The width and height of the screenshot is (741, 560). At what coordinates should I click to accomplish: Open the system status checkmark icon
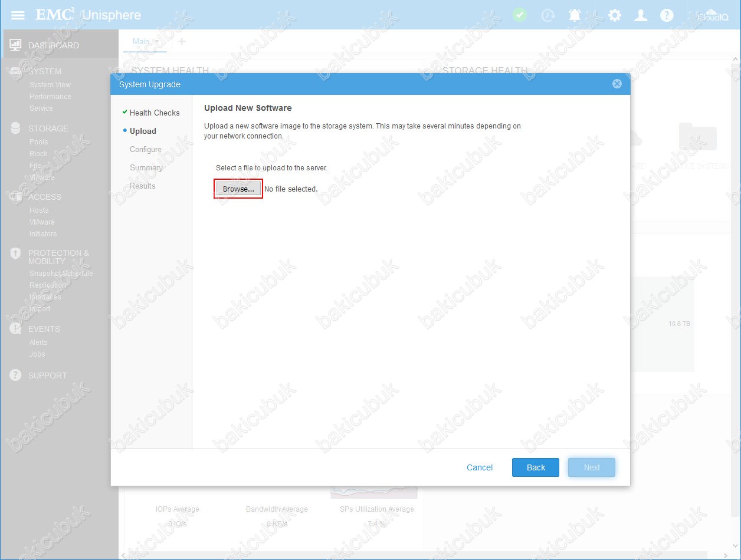click(x=520, y=15)
